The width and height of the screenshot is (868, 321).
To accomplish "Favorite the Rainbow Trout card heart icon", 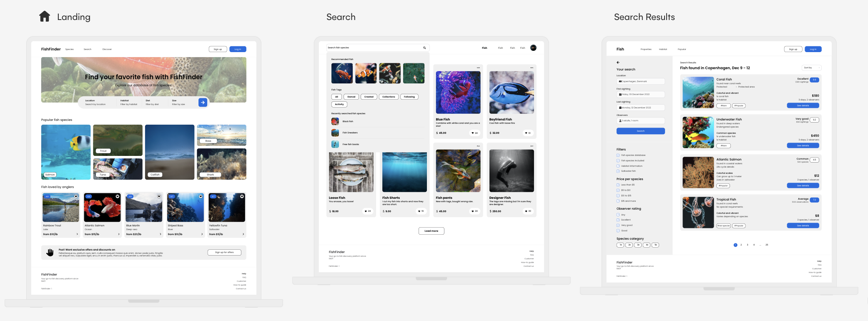I will [x=76, y=196].
